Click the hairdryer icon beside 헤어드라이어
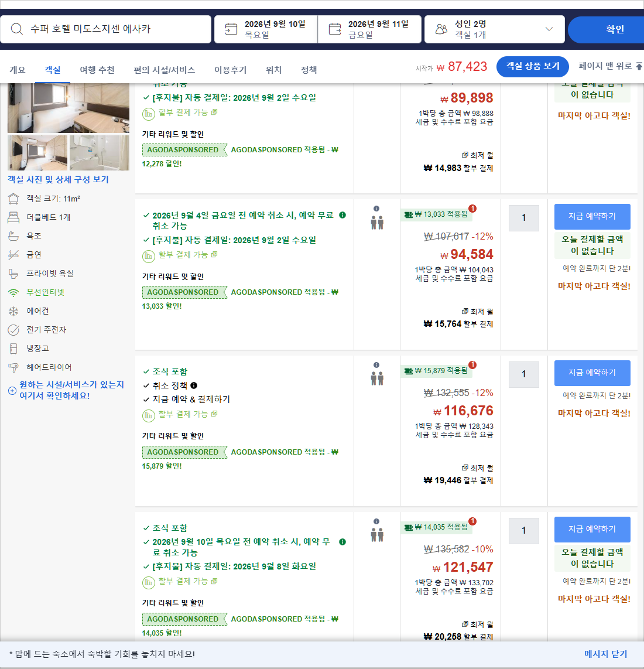644x669 pixels. (x=13, y=367)
